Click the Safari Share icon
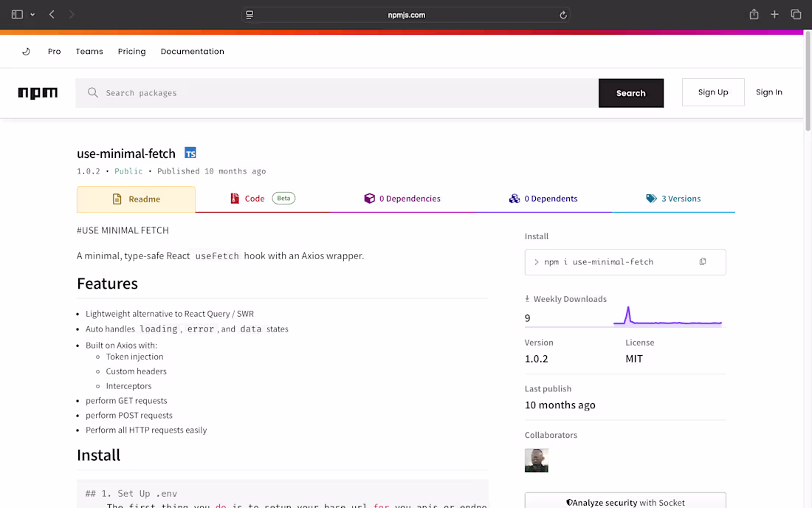The height and width of the screenshot is (508, 812). coord(754,15)
